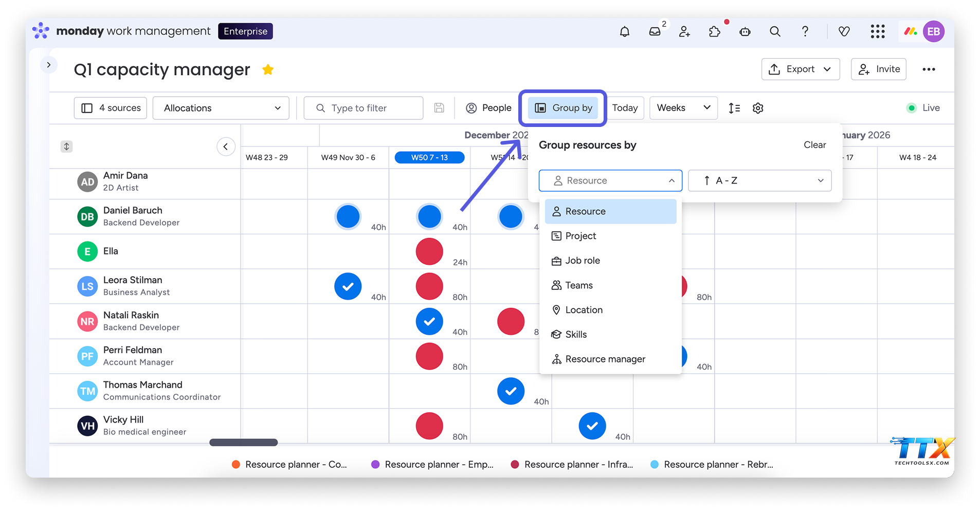Select Project in the grouping list
Screen dimensions: 980x511
(610, 236)
